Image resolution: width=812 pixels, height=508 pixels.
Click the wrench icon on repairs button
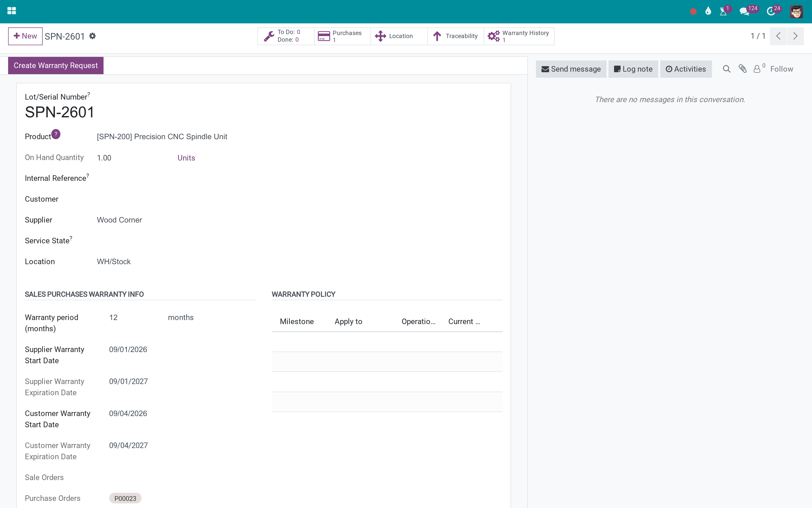(269, 36)
